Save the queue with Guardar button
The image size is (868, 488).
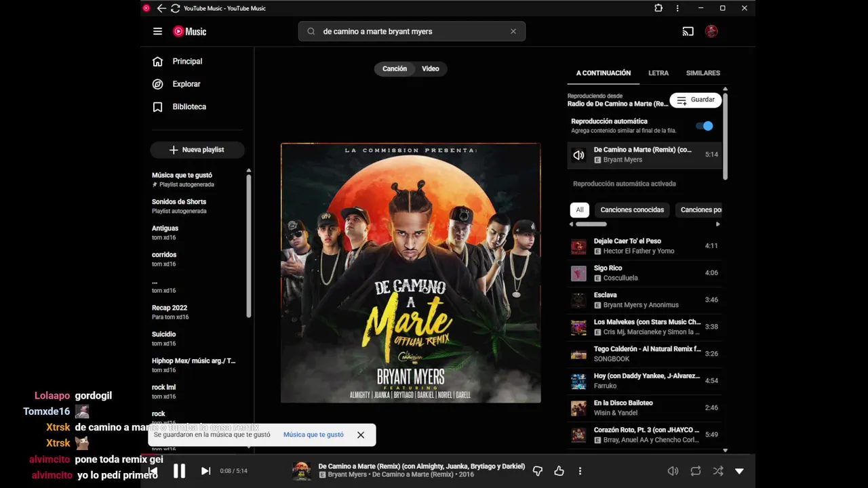(x=696, y=100)
